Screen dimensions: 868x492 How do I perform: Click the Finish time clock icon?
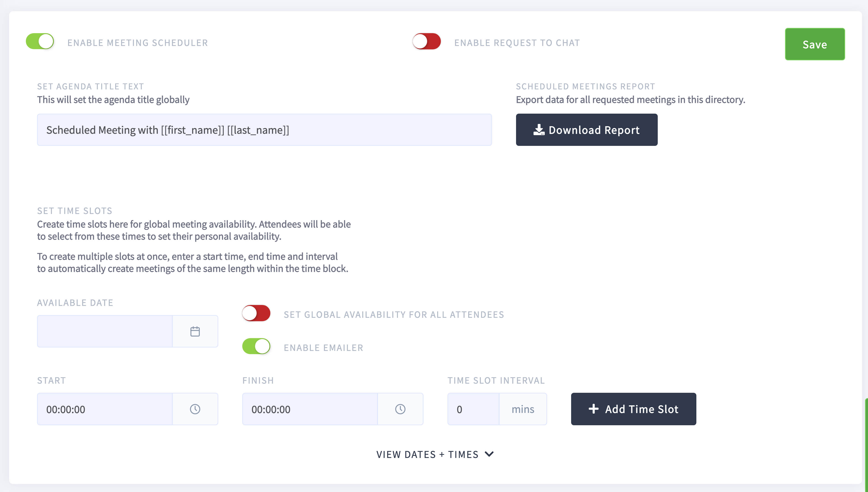[x=400, y=409]
